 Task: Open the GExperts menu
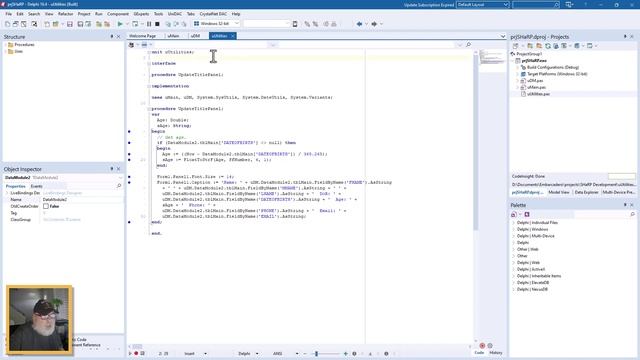(x=141, y=14)
